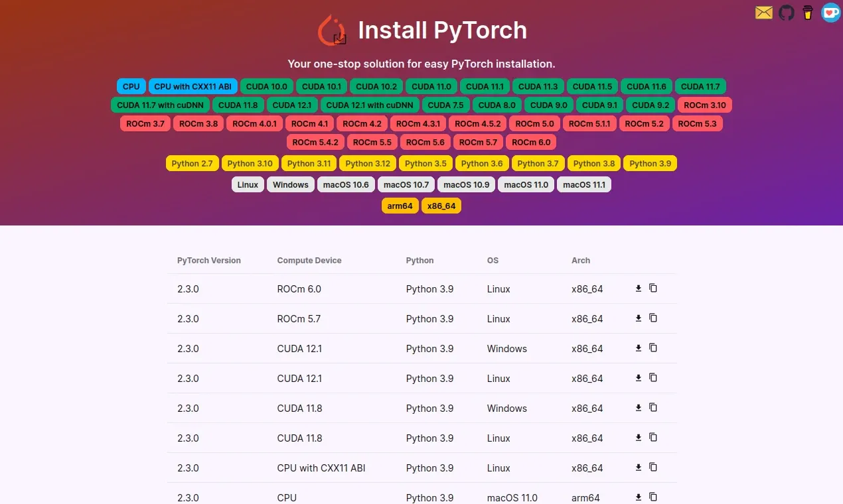Click the macOS 11.0 OS table cell

512,497
